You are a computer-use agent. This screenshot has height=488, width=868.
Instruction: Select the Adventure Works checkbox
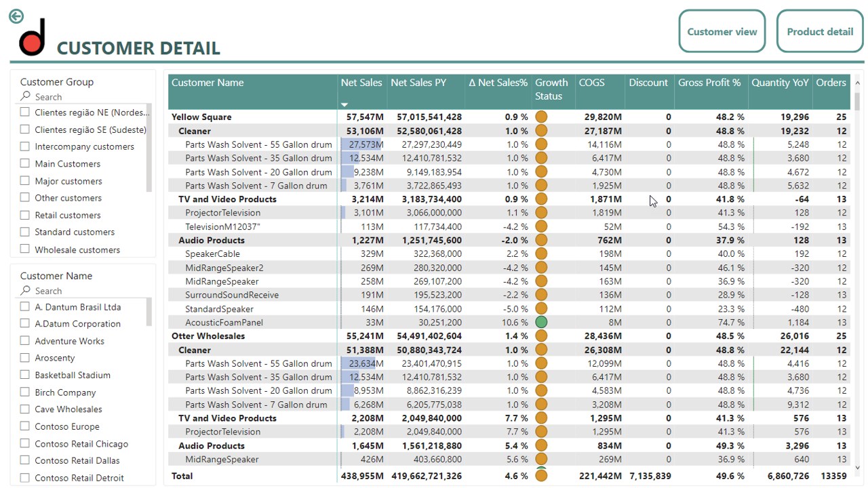click(x=25, y=341)
